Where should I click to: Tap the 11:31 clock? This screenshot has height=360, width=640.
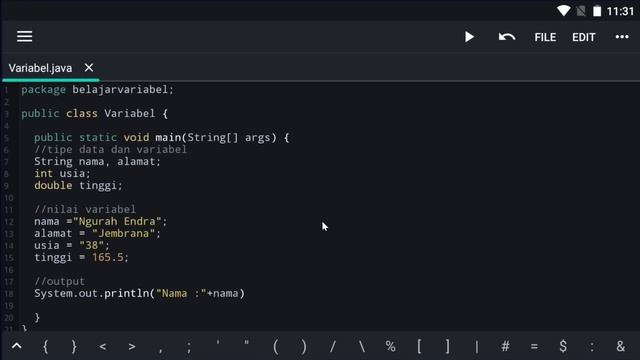620,11
